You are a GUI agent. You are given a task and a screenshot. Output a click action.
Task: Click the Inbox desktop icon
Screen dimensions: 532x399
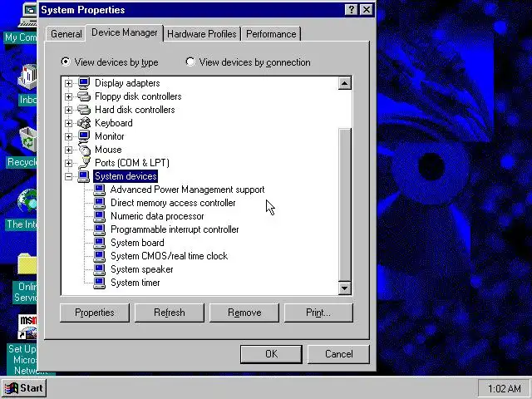coord(28,76)
